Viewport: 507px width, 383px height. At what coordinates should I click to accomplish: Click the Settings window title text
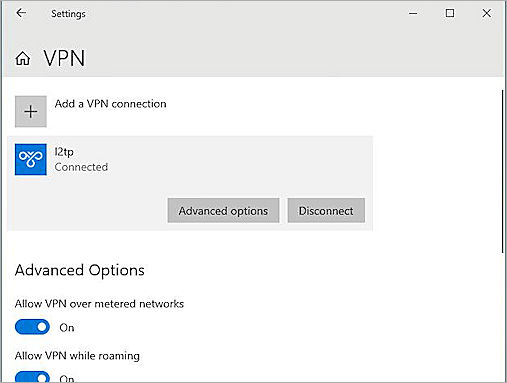(68, 14)
